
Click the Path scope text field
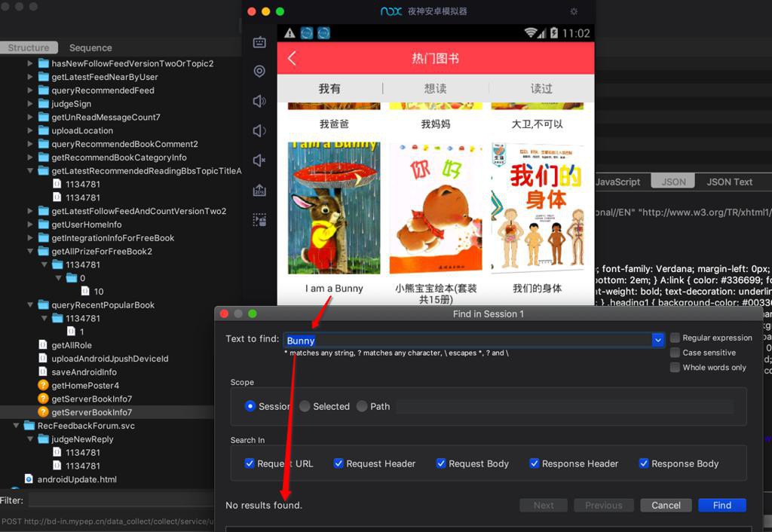tap(565, 406)
